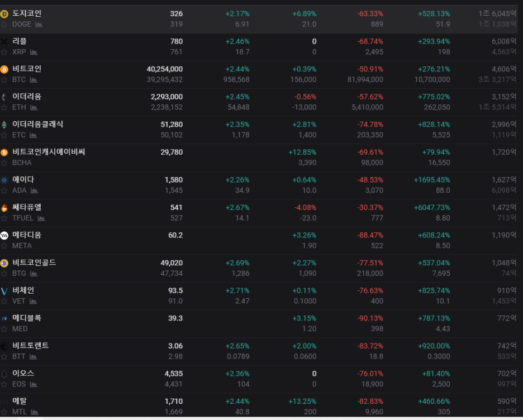Toggle favorite star for ADA
The height and width of the screenshot is (420, 523).
point(4,190)
